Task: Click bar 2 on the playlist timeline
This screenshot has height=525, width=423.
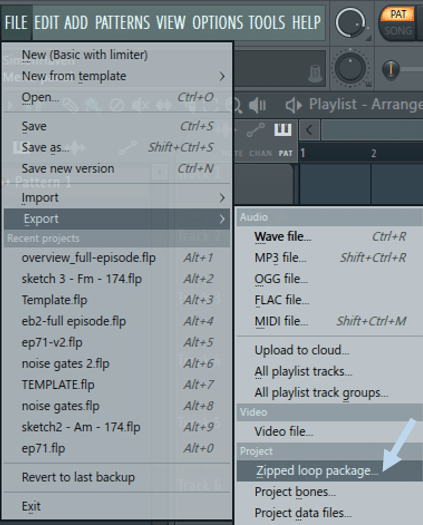Action: click(x=374, y=153)
